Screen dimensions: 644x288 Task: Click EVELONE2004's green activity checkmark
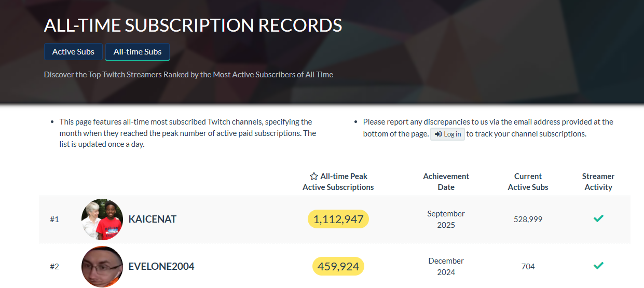pos(598,266)
